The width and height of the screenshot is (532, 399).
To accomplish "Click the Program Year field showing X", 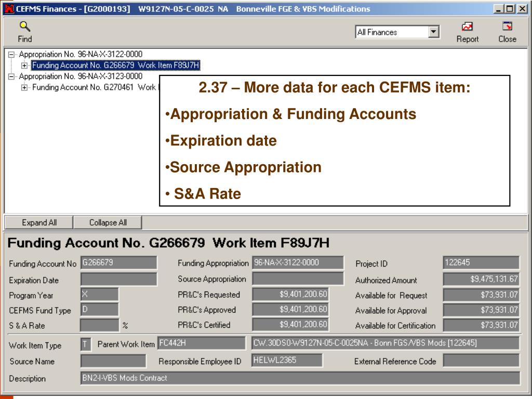I will click(100, 295).
